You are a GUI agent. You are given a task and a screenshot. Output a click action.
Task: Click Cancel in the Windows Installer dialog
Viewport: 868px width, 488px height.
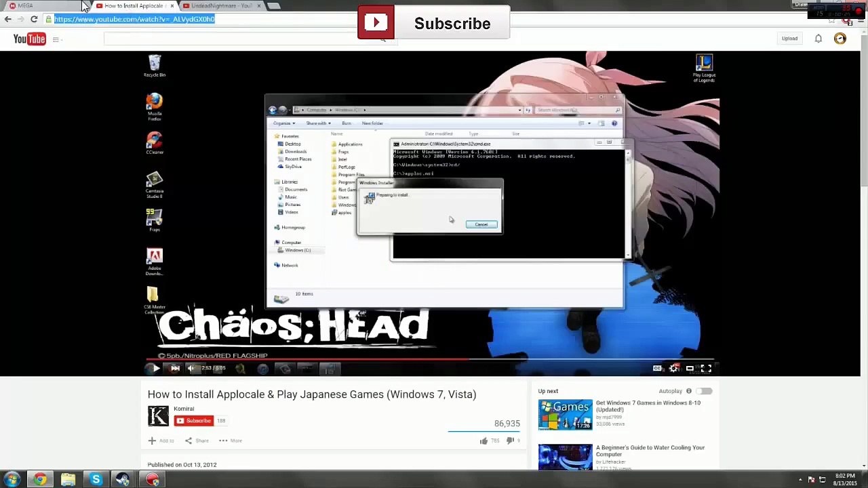point(481,224)
